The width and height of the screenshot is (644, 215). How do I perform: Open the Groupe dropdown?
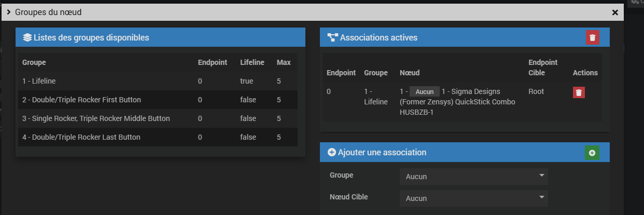473,177
